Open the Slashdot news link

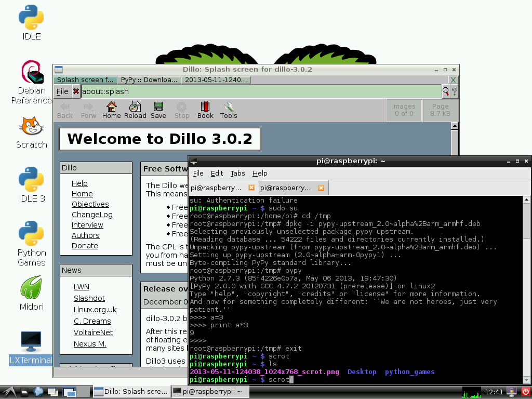click(x=89, y=298)
